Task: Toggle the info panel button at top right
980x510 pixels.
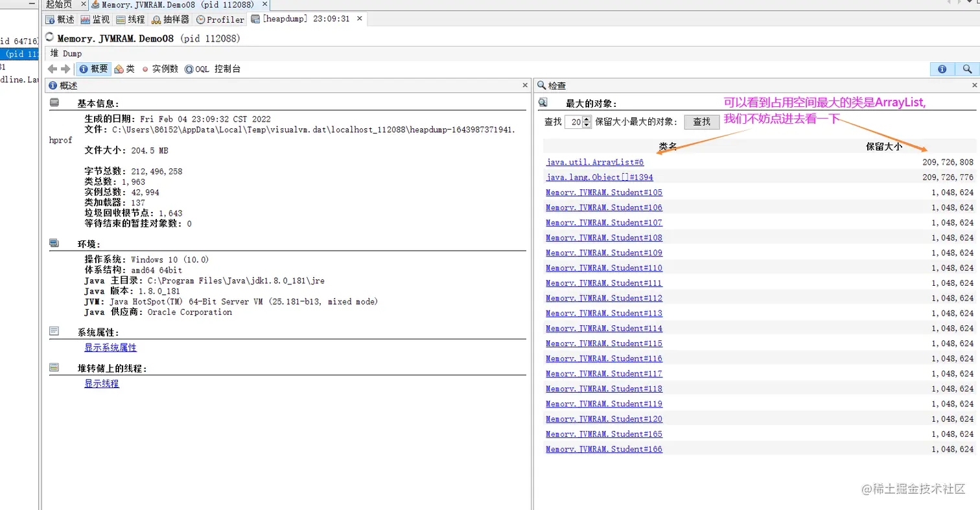Action: point(942,69)
